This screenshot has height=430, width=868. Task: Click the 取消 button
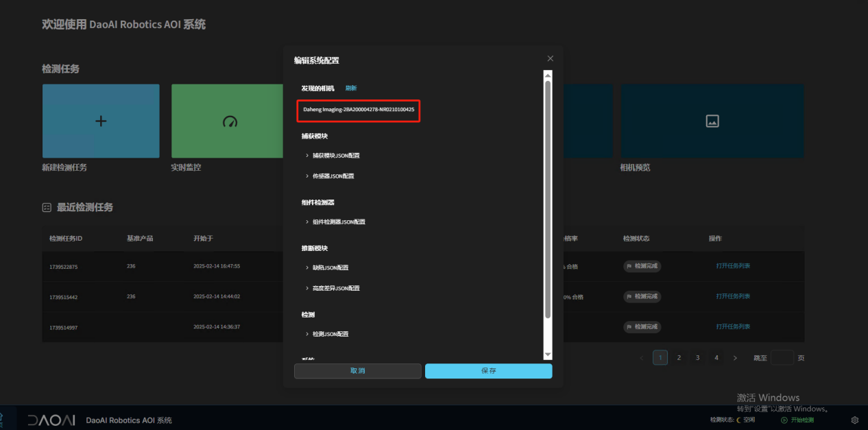click(x=358, y=371)
